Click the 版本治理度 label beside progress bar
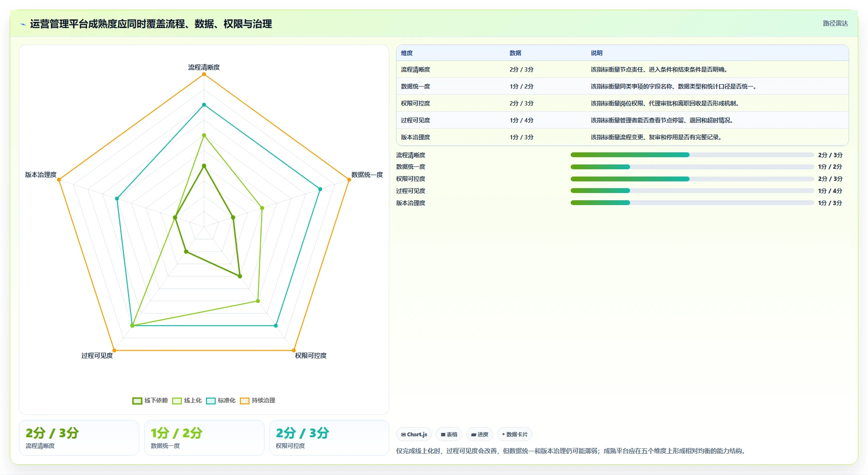The width and height of the screenshot is (868, 475). click(411, 203)
